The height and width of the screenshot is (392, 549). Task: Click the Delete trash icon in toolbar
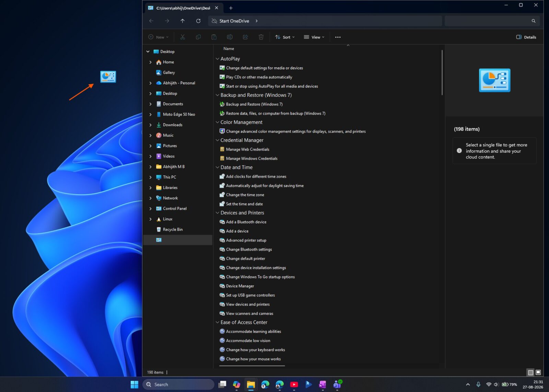tap(261, 37)
